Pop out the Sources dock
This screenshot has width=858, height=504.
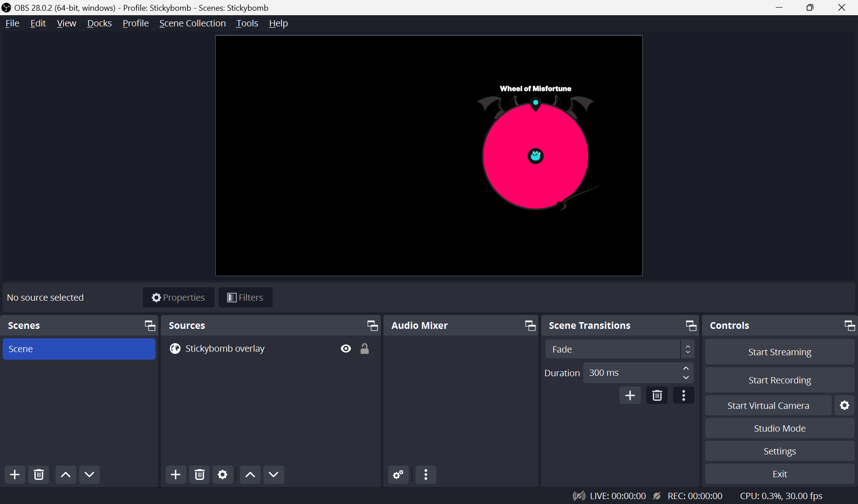point(372,326)
